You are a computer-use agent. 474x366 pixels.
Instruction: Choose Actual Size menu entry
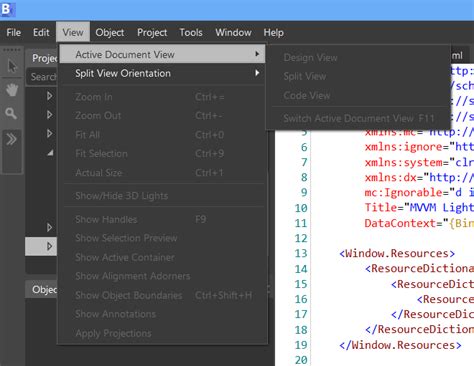click(x=162, y=173)
